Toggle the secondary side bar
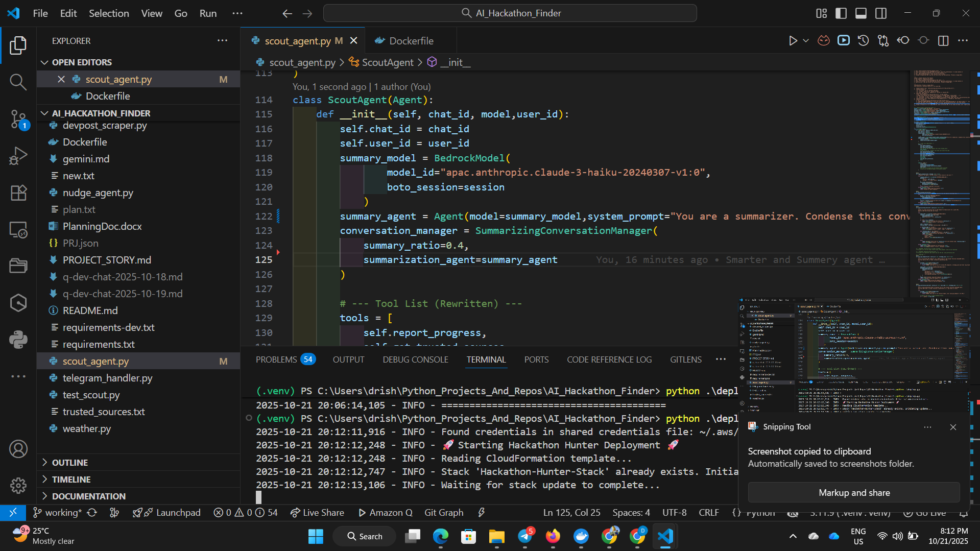This screenshot has height=551, width=980. tap(880, 13)
